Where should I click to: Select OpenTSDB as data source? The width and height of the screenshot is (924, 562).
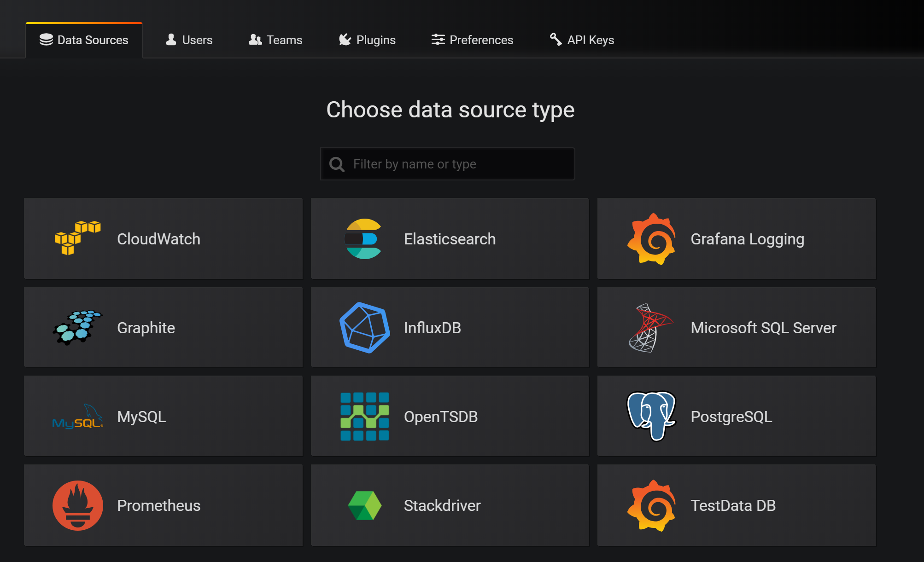(450, 416)
